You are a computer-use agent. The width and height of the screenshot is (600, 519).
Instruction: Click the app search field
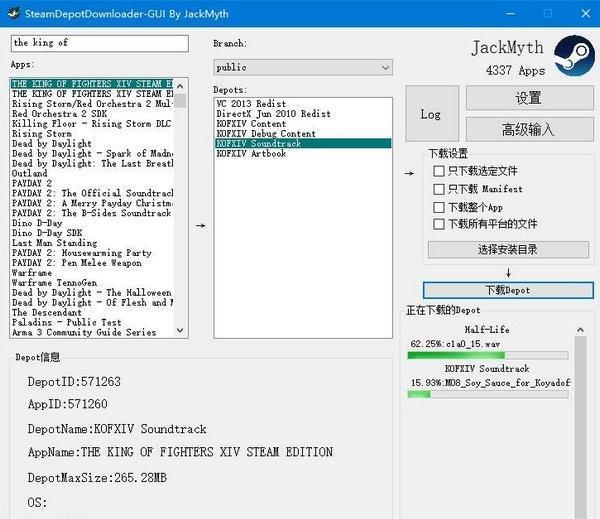click(99, 43)
